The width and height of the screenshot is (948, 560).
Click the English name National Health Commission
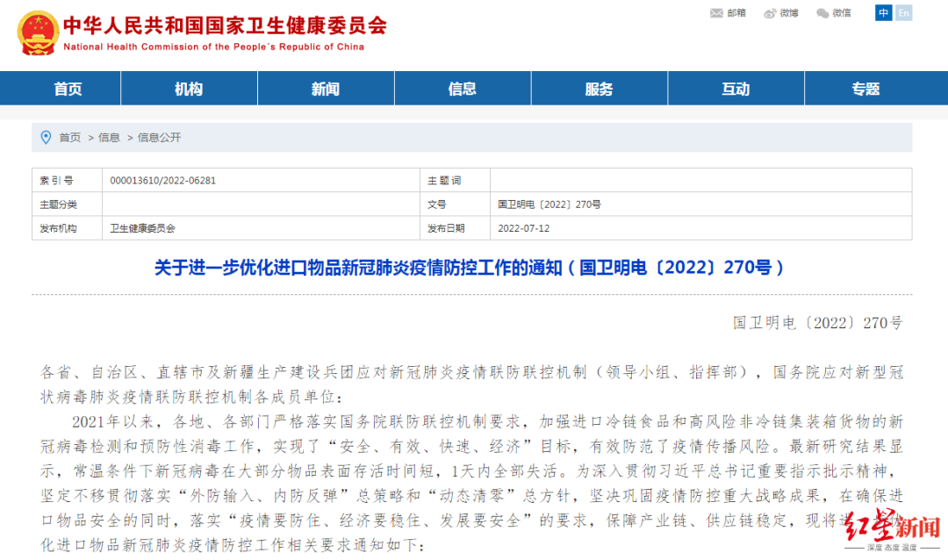click(213, 47)
